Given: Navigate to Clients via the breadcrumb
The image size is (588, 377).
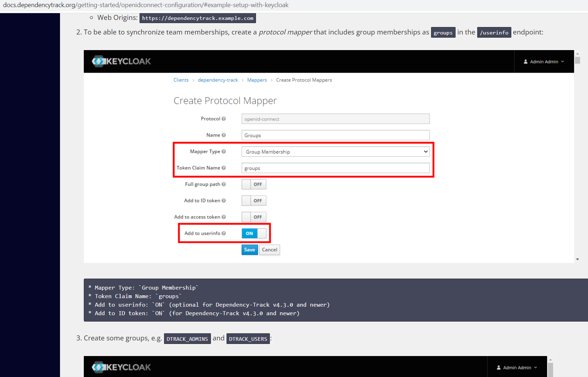Looking at the screenshot, I should [181, 80].
